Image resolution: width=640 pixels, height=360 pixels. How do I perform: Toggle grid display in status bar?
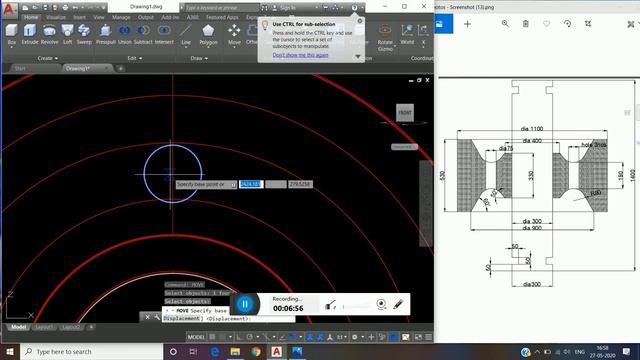click(212, 337)
